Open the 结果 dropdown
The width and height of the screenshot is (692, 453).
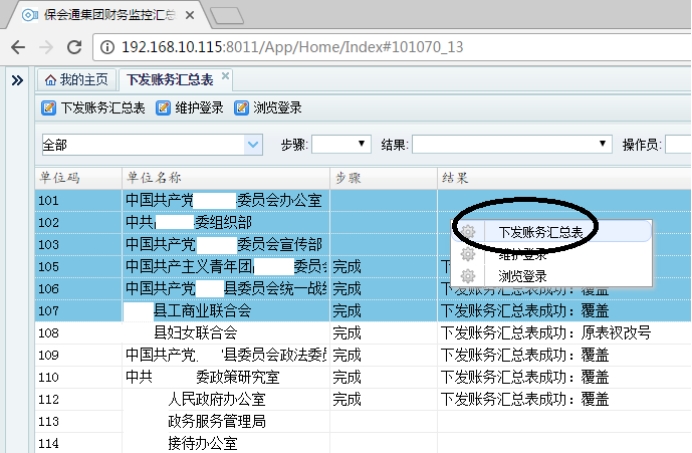tap(512, 144)
